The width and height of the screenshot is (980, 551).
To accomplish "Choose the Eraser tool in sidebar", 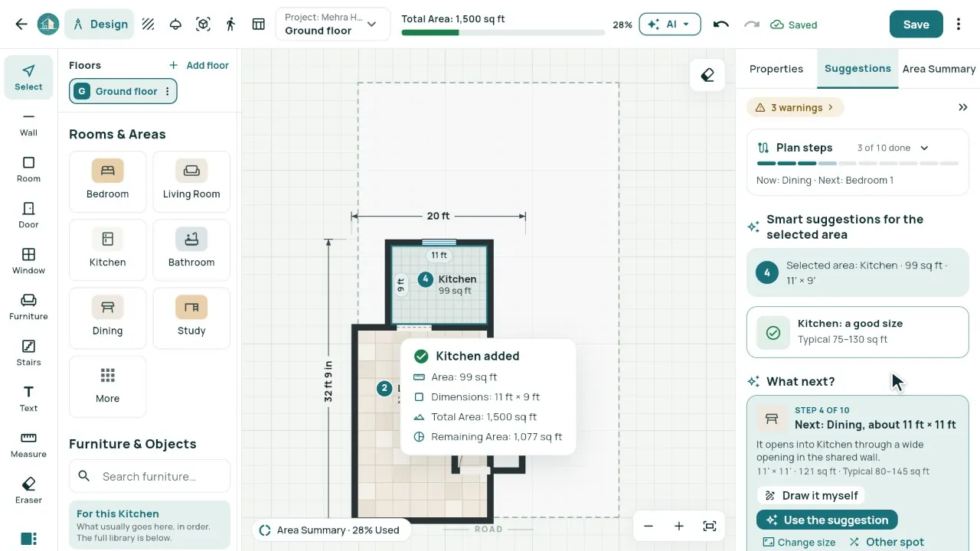I will click(x=28, y=491).
